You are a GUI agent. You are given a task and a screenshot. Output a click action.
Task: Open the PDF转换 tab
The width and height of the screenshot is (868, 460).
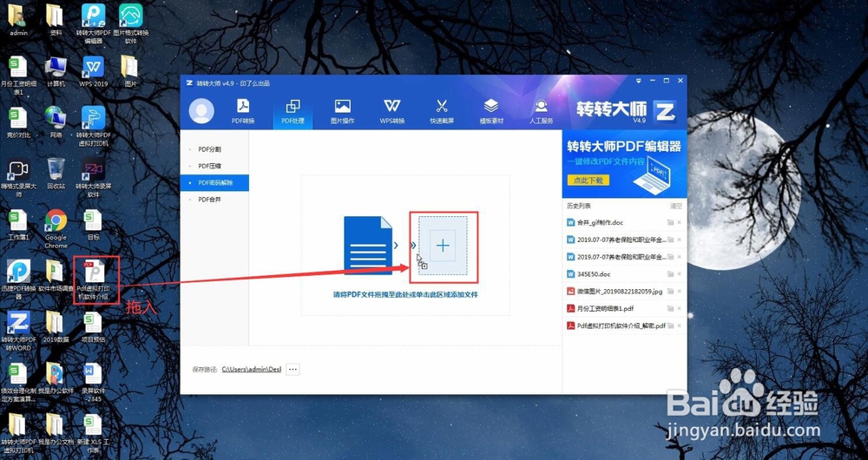point(243,111)
